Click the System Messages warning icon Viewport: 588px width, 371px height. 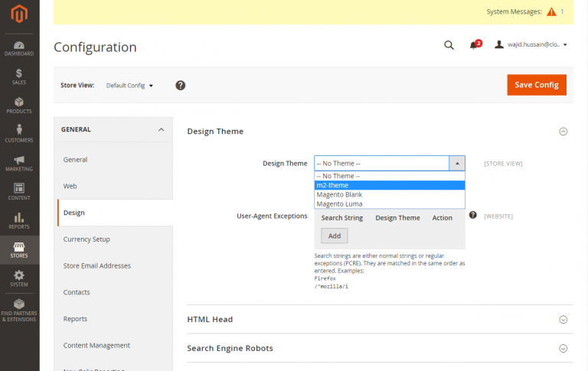(551, 11)
